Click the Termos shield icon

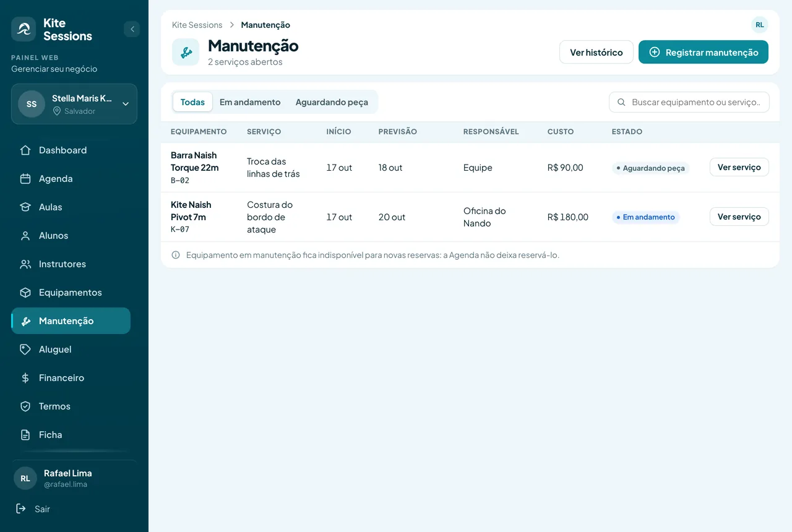coord(25,406)
